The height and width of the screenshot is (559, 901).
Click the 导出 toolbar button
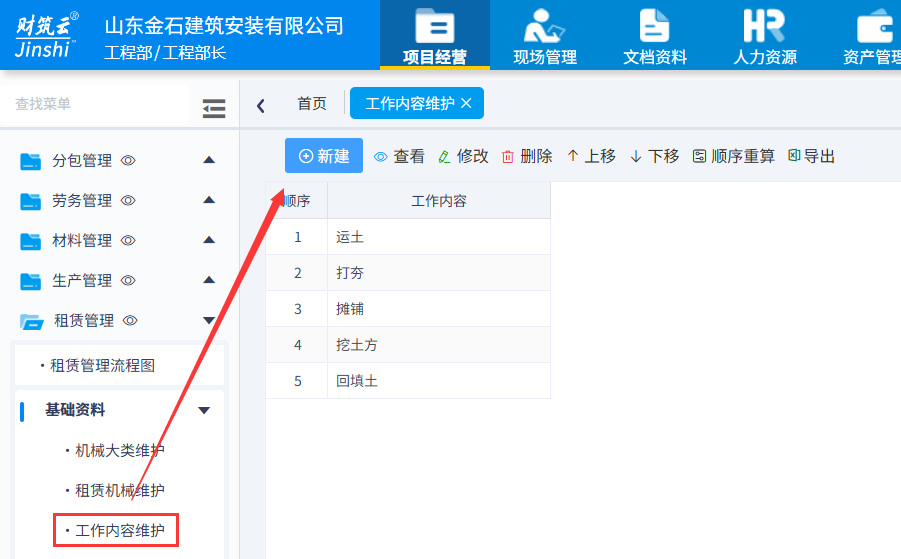[811, 156]
